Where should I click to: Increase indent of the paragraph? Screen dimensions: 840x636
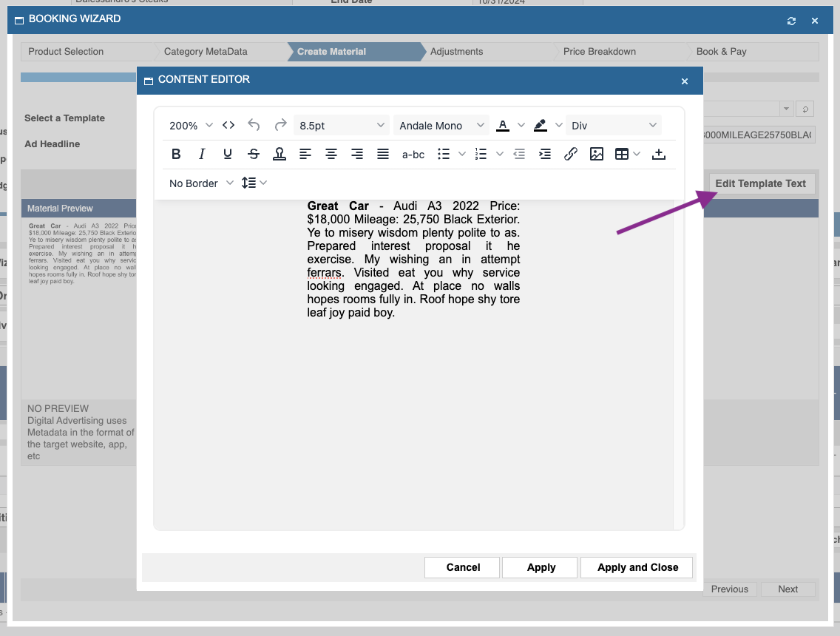(545, 155)
